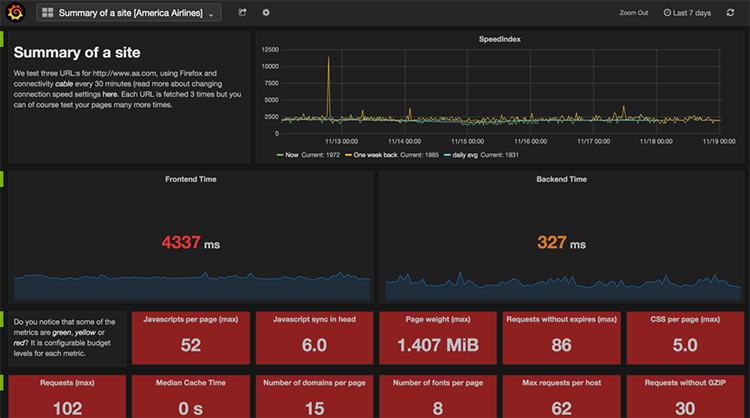
Task: Open the SpeedIndex panel title menu
Action: point(499,39)
